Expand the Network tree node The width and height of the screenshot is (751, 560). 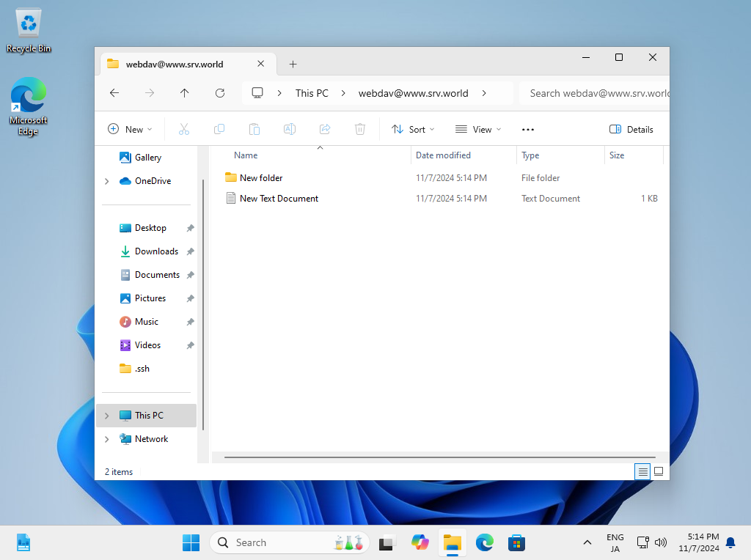click(107, 439)
